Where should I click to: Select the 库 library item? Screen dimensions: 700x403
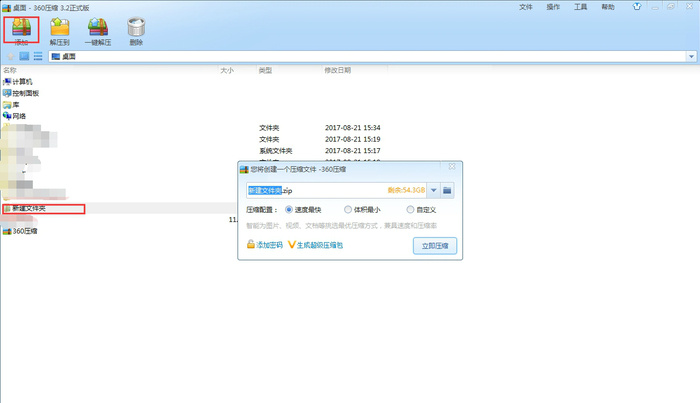click(x=11, y=105)
